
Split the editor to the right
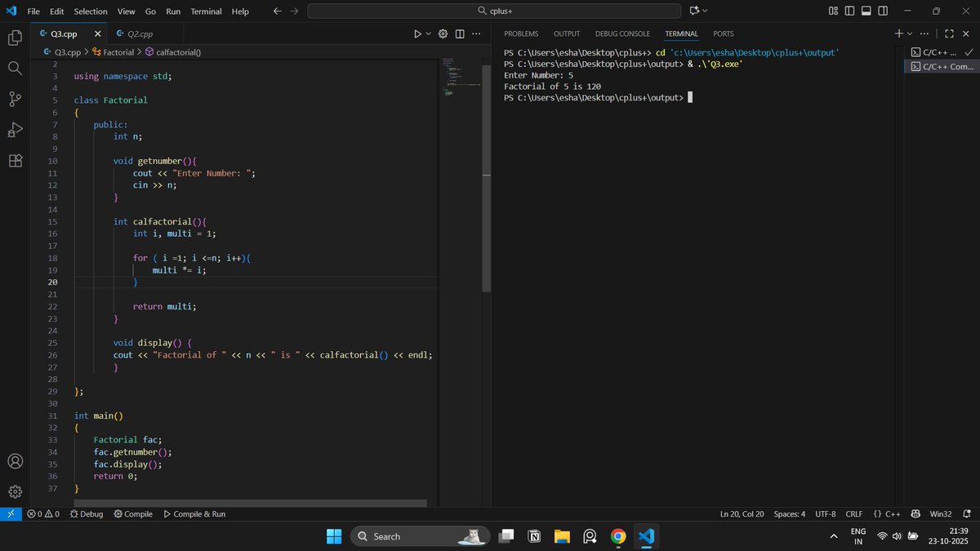460,33
